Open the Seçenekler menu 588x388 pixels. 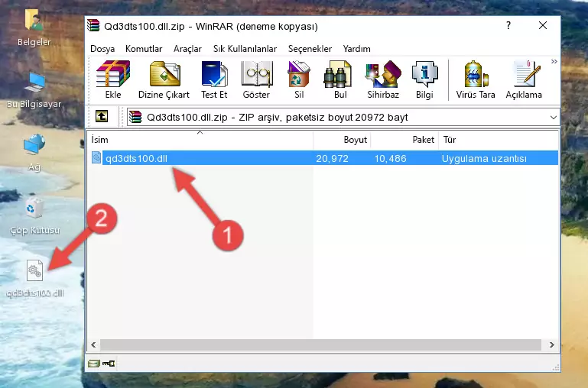click(310, 49)
